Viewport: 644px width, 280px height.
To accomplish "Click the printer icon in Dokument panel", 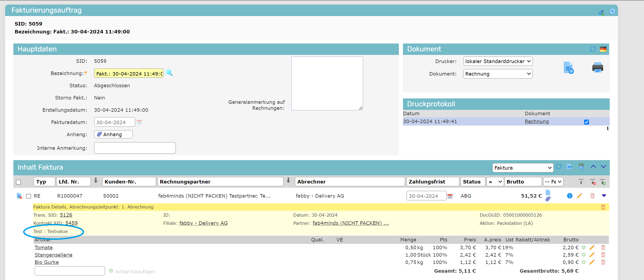I will pos(597,67).
